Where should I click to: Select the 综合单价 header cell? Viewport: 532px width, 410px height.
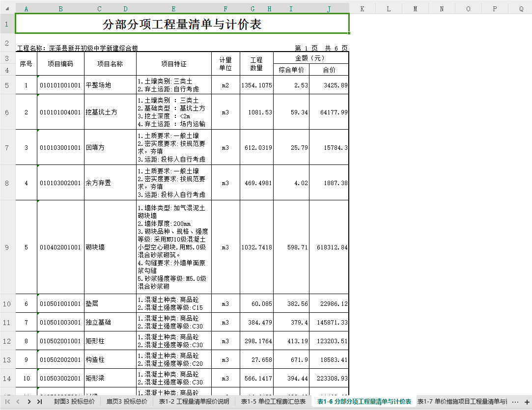(x=291, y=70)
